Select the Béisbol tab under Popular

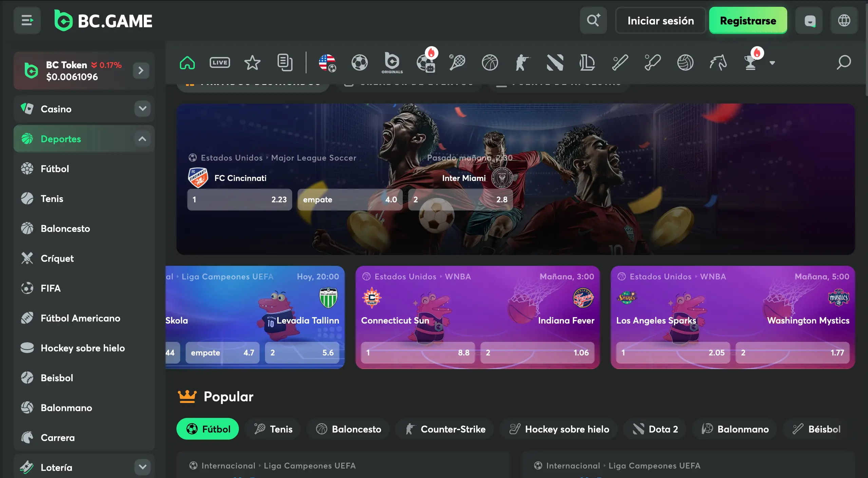[x=816, y=429]
